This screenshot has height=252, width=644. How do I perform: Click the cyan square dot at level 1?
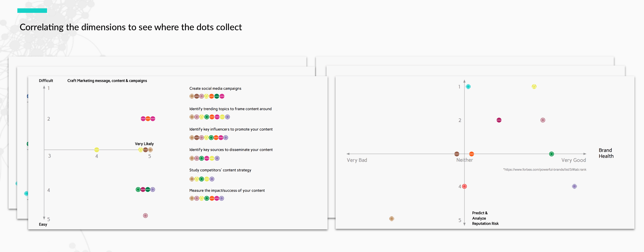click(468, 87)
